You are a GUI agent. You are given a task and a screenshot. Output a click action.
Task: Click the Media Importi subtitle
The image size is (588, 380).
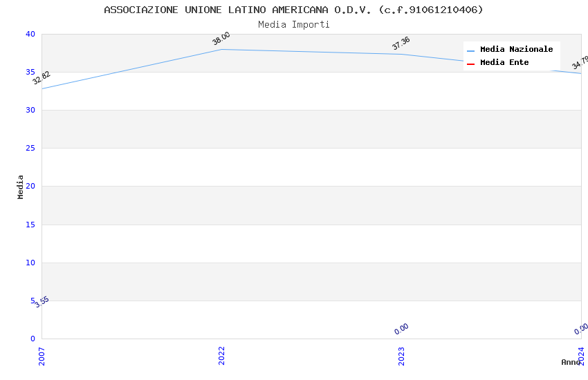point(293,25)
